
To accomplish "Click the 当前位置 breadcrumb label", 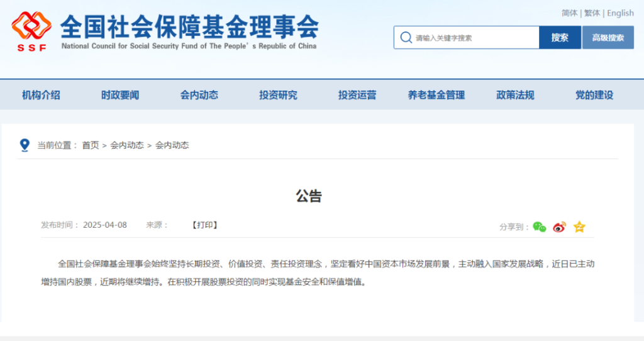I will pyautogui.click(x=57, y=145).
